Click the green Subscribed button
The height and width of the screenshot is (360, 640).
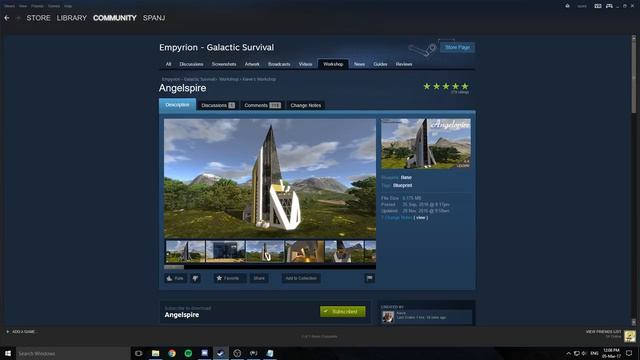click(x=342, y=311)
